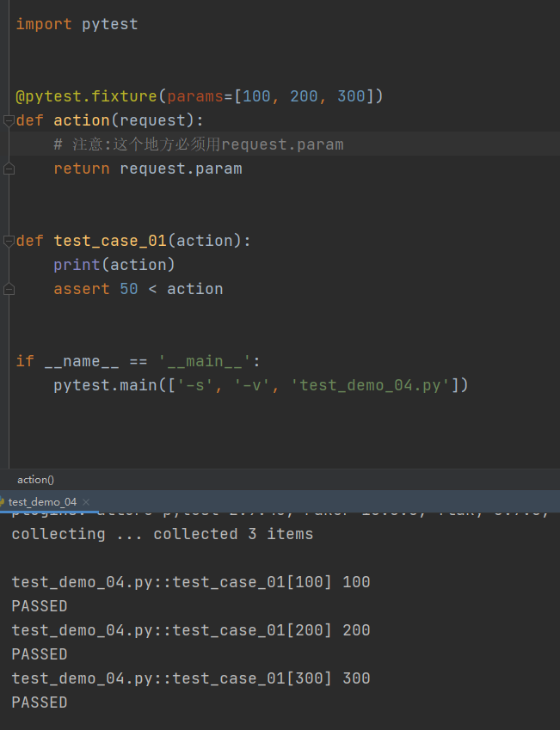The height and width of the screenshot is (730, 560).
Task: Click PASSED under test_case_01[200]
Action: [x=40, y=654]
